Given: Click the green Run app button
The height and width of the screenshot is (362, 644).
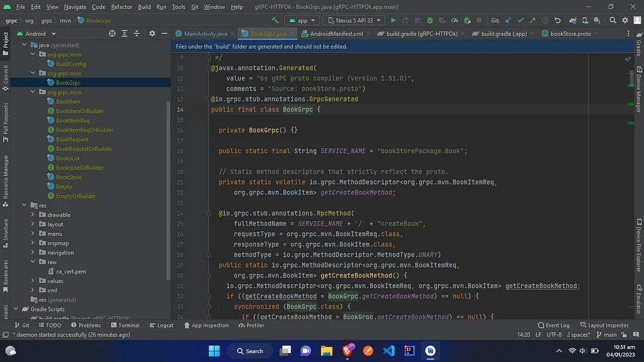Looking at the screenshot, I should [x=393, y=21].
